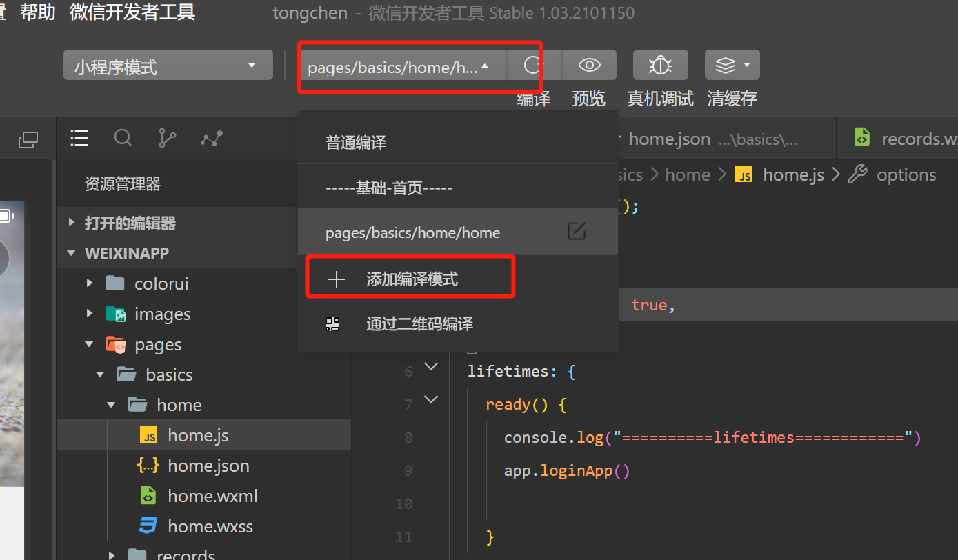Choose 通过二维码编译 menu item

457,324
